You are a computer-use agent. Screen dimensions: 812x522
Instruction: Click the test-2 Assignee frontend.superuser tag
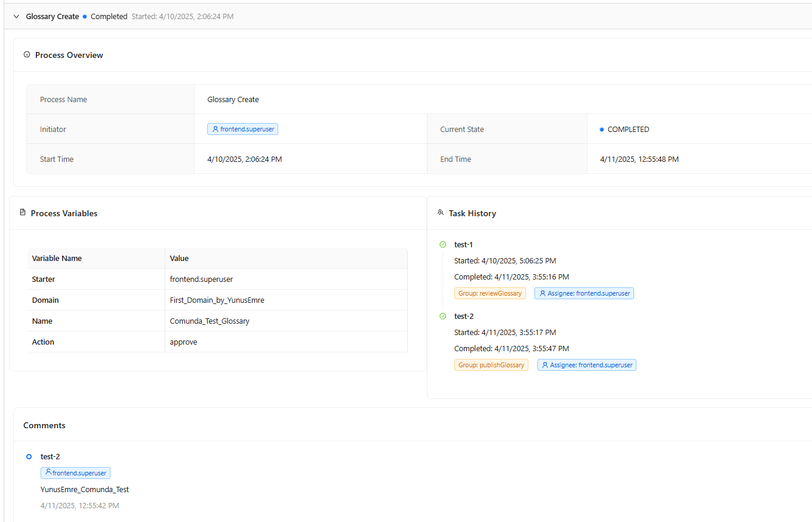click(586, 365)
